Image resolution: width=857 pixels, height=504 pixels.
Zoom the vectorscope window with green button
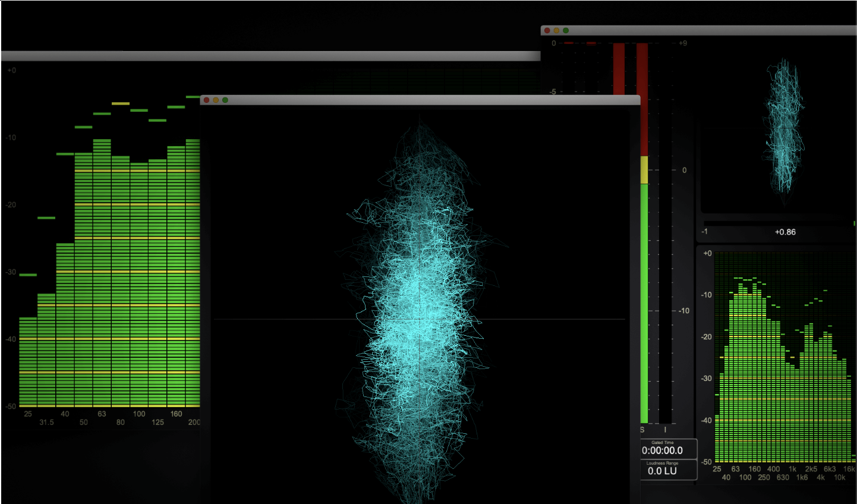click(x=225, y=100)
